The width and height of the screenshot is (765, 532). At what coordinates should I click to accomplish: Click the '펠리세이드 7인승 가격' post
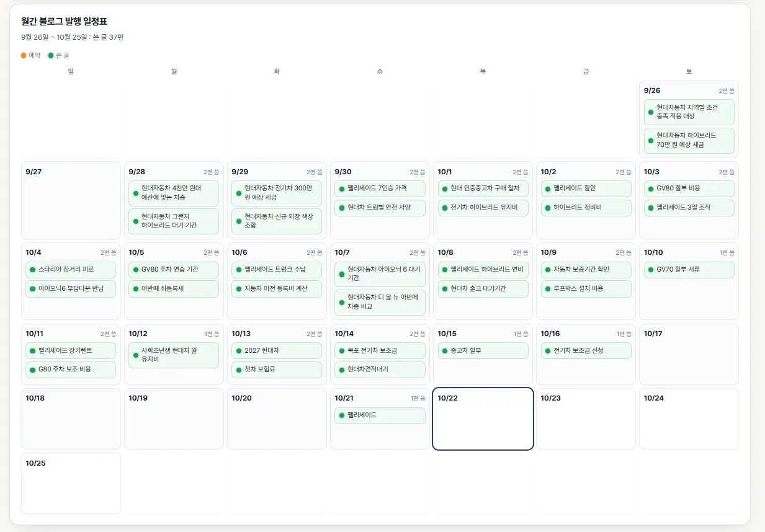coord(380,188)
